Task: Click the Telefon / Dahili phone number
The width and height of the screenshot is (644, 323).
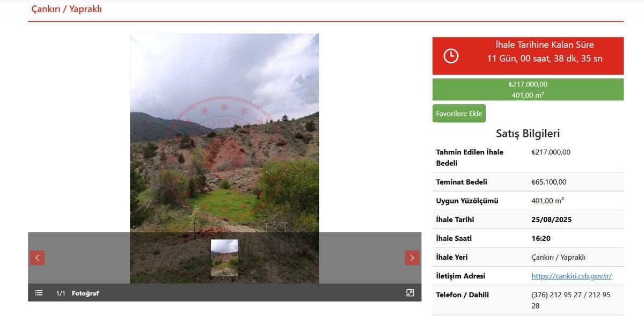Action: coord(571,300)
